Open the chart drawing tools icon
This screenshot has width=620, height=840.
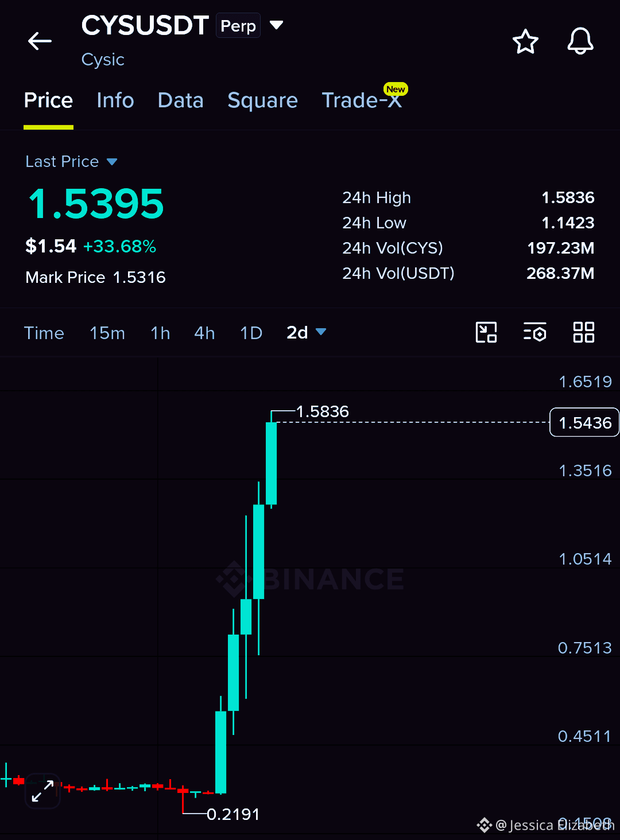tap(486, 332)
